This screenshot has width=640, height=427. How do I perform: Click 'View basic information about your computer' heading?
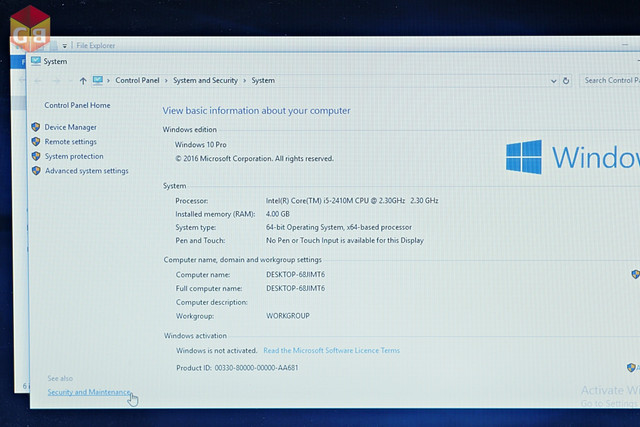click(256, 111)
